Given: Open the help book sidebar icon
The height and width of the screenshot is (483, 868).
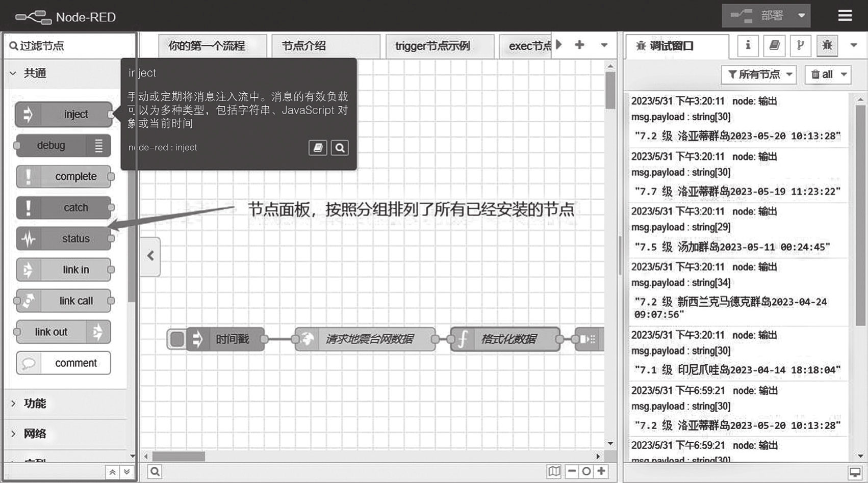Looking at the screenshot, I should 774,46.
